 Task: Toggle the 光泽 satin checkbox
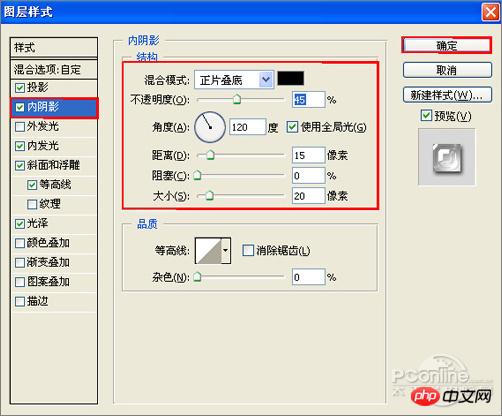point(20,224)
